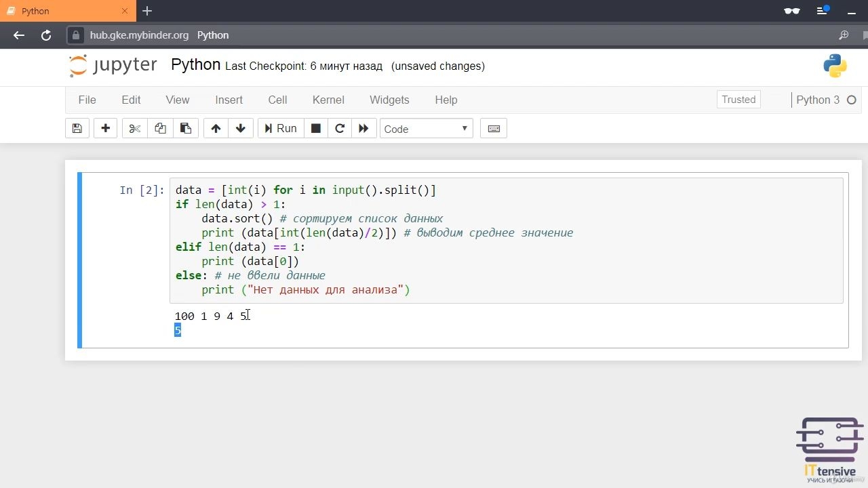Click the Jupyter logo link
The height and width of the screenshot is (488, 868).
pos(113,66)
